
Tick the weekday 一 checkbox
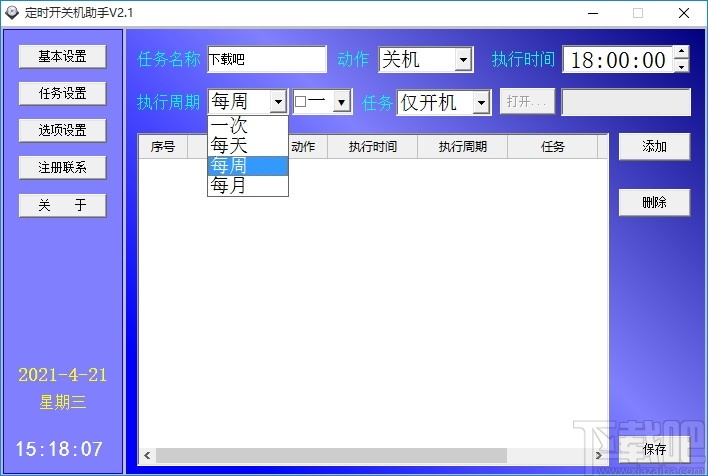pyautogui.click(x=300, y=102)
